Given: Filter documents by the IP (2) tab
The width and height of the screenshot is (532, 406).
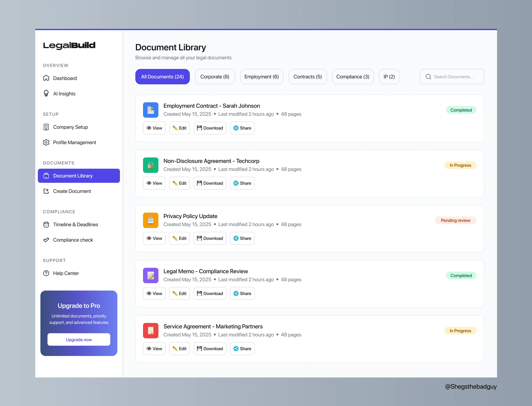Looking at the screenshot, I should 389,77.
